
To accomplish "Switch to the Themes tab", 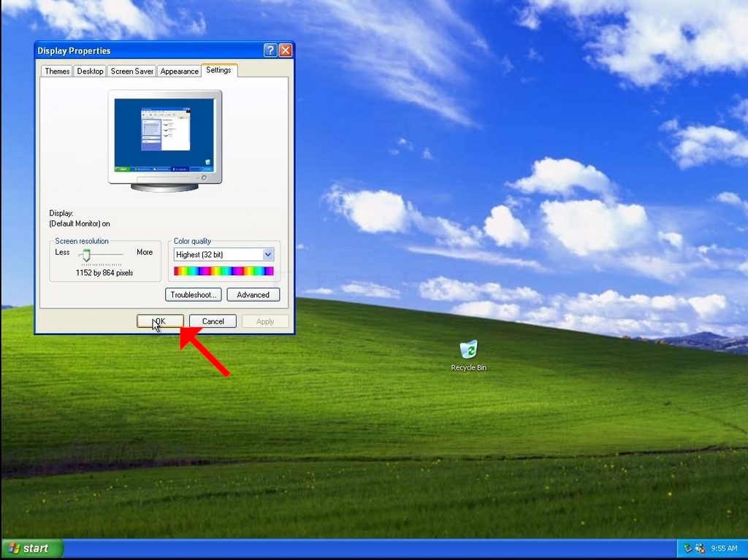I will 57,71.
